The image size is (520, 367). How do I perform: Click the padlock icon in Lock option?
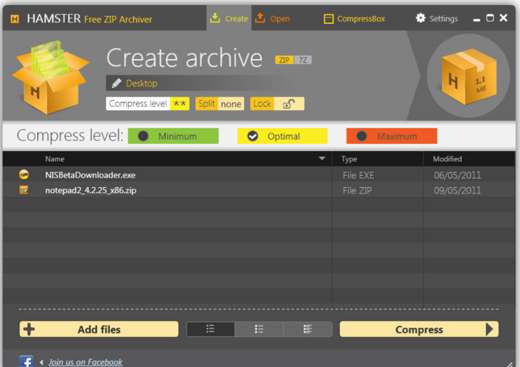289,104
